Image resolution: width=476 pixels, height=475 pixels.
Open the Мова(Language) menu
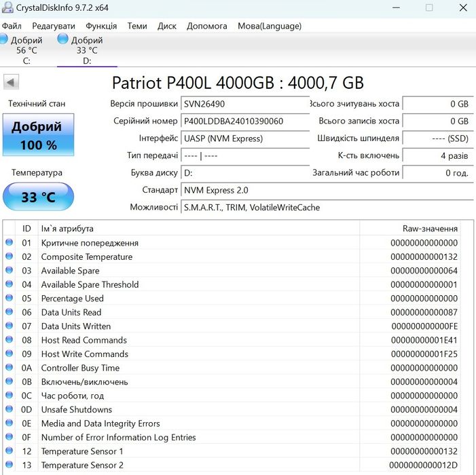pyautogui.click(x=269, y=26)
